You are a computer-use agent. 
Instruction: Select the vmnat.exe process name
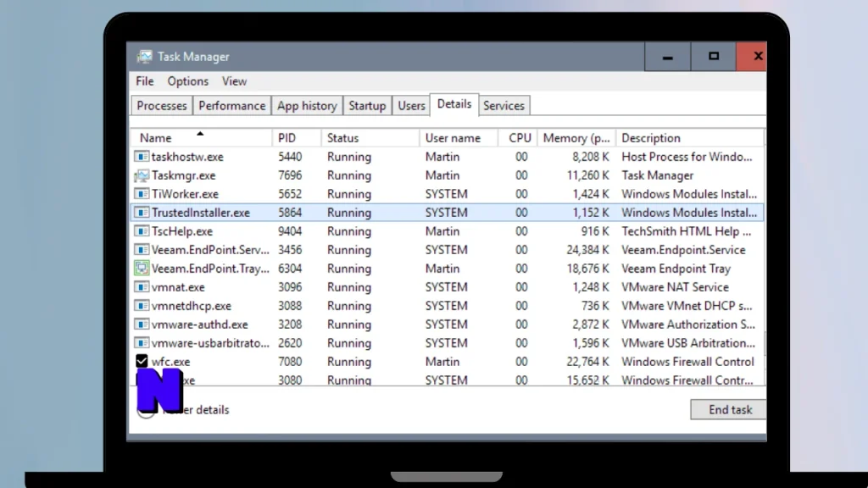coord(178,287)
